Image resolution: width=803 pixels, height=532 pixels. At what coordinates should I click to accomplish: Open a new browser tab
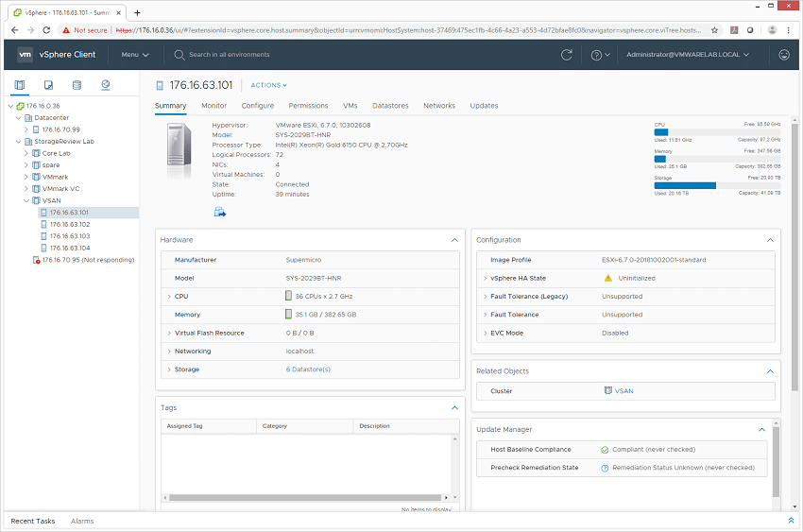(x=137, y=13)
